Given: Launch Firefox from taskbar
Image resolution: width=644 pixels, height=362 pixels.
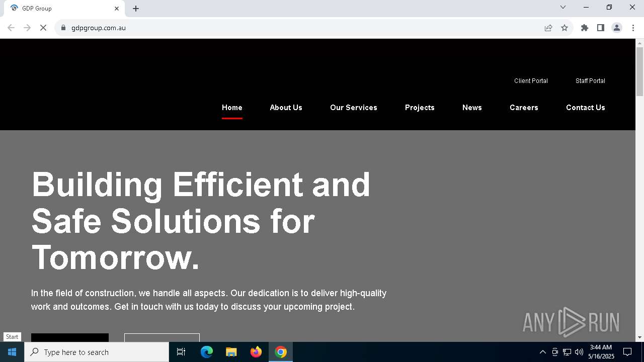Looking at the screenshot, I should [x=256, y=352].
